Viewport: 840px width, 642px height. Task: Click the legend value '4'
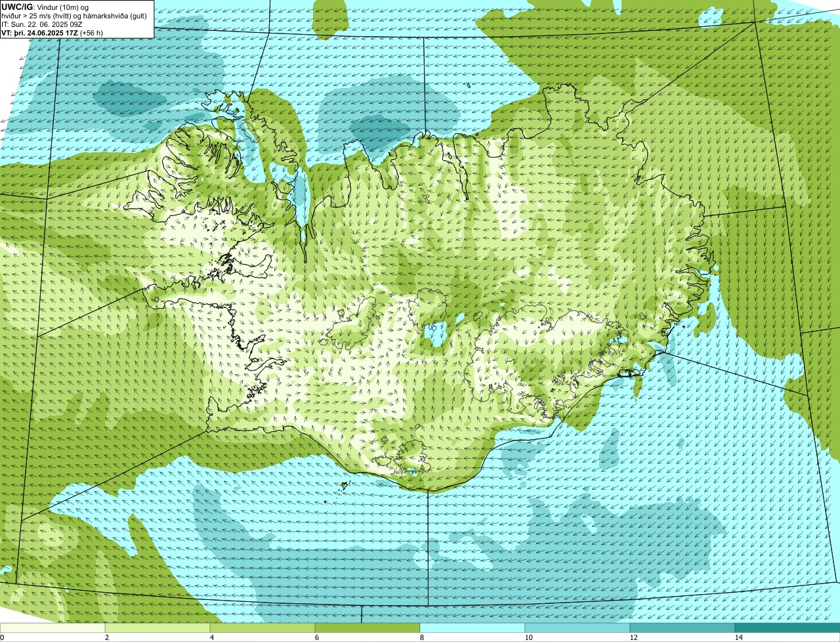click(x=211, y=637)
